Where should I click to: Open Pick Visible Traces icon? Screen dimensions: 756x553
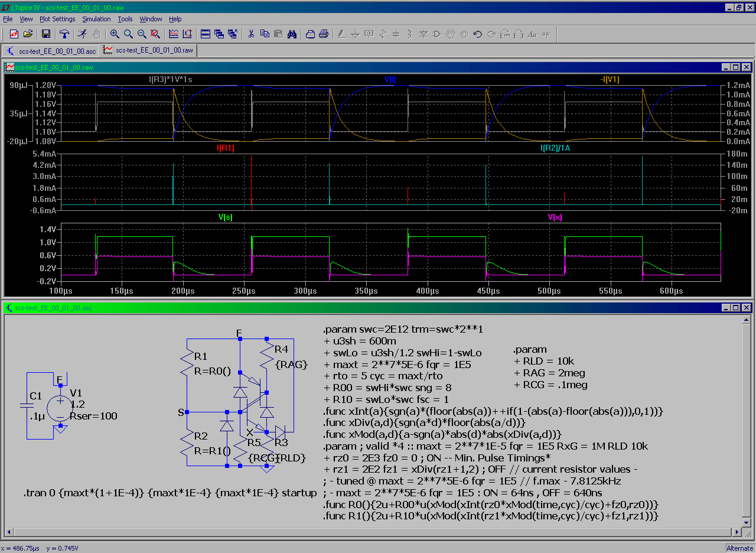pyautogui.click(x=174, y=34)
